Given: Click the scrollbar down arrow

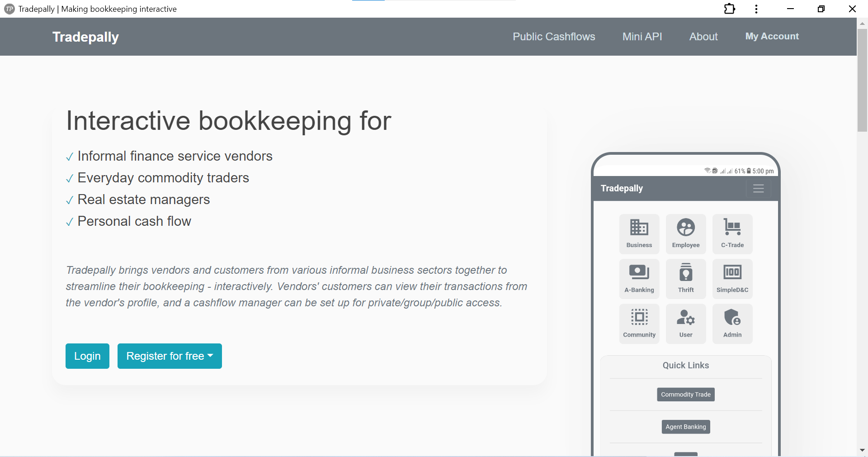Looking at the screenshot, I should pos(862,450).
